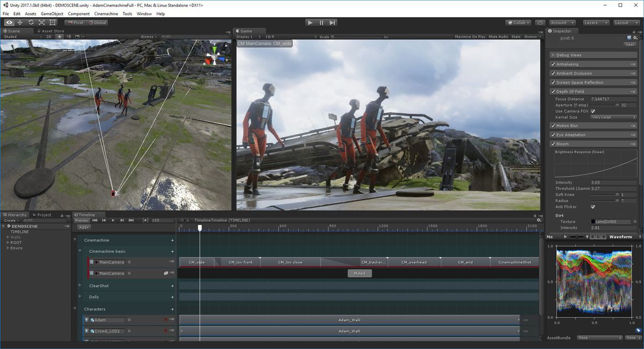The height and width of the screenshot is (349, 644).
Task: Open the File menu
Action: coord(6,13)
